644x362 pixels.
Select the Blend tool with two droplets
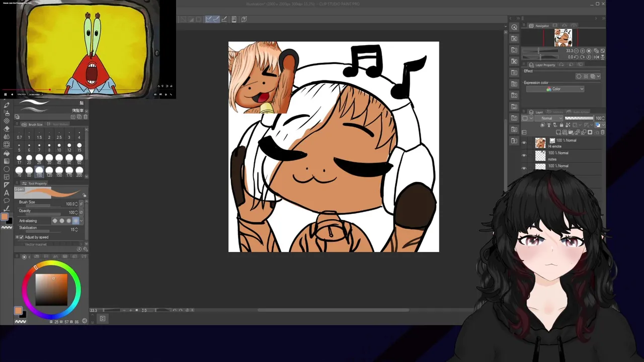point(7,136)
